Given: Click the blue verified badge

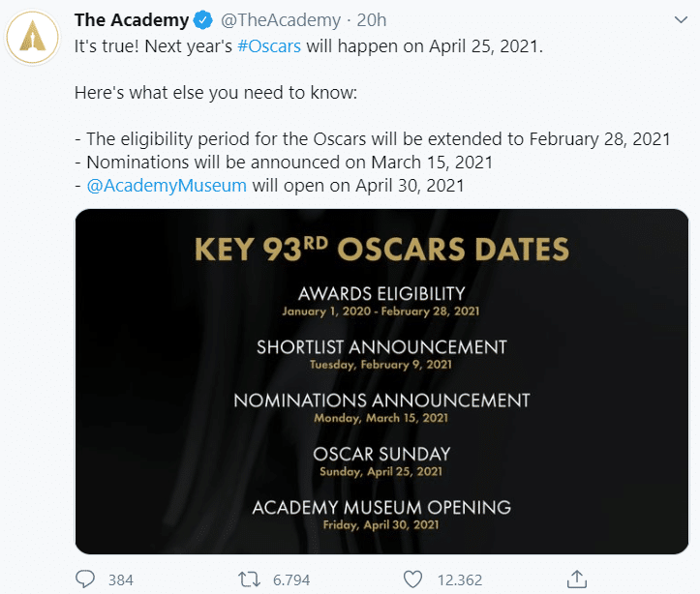Looking at the screenshot, I should click(204, 20).
